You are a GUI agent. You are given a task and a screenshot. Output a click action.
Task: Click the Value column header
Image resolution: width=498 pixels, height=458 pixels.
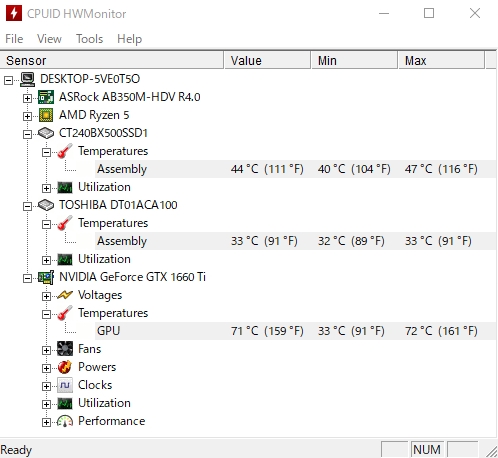pos(267,61)
